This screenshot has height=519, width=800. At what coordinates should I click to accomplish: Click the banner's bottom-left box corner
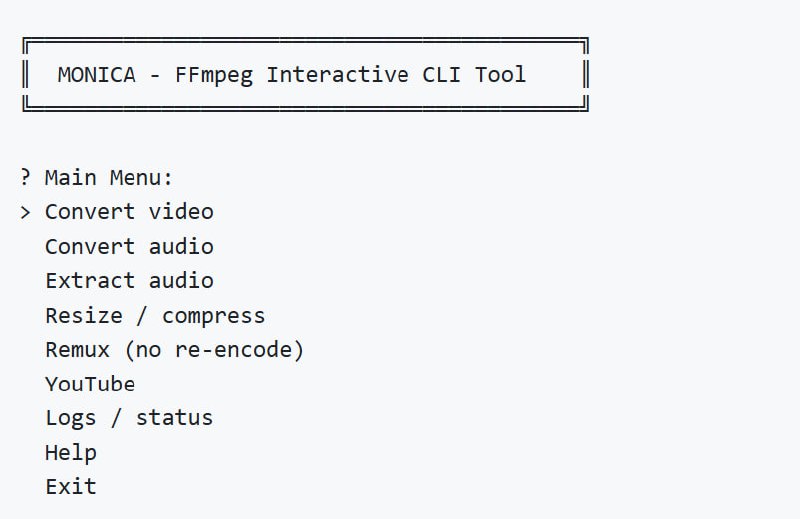pyautogui.click(x=26, y=105)
